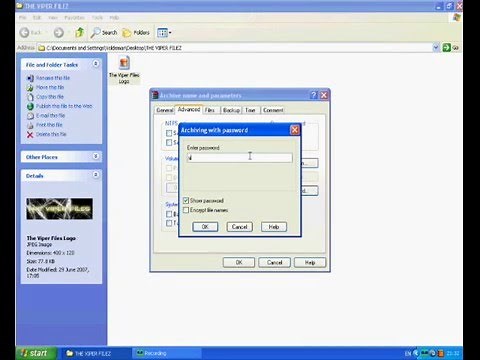Viewport: 480px width, 360px height.
Task: Open the Edit menu
Action: tap(37, 17)
